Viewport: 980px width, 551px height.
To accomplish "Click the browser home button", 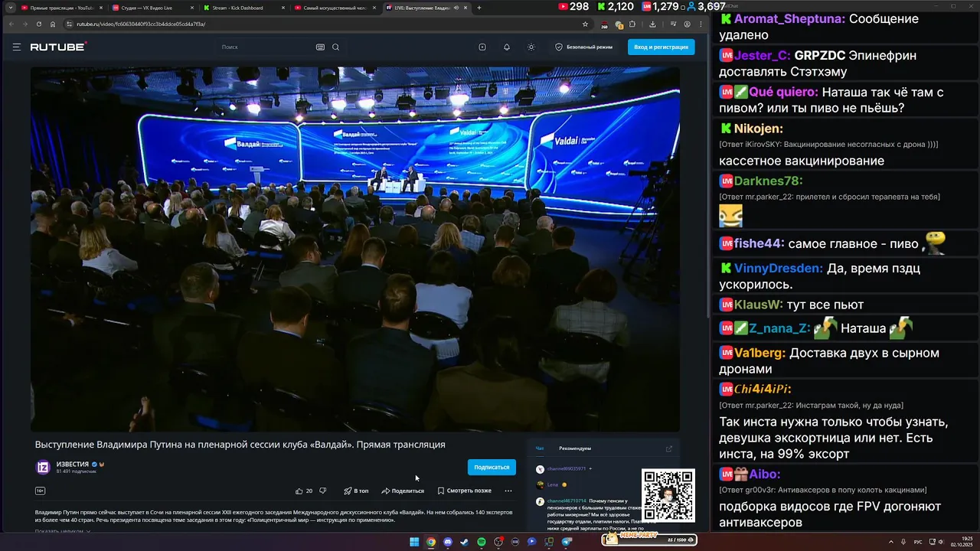I will (53, 24).
